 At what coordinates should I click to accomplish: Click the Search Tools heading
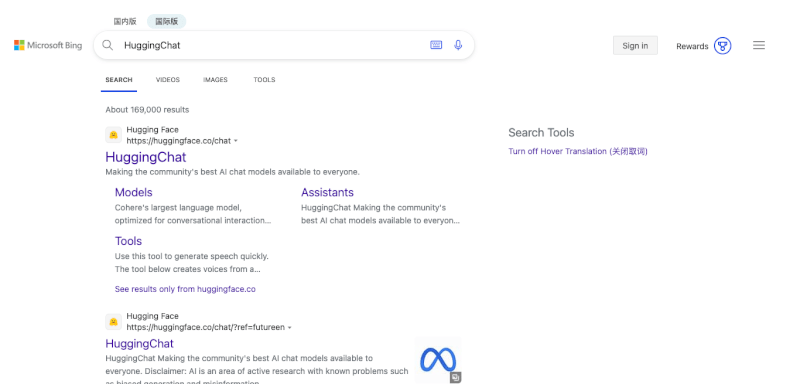point(541,133)
